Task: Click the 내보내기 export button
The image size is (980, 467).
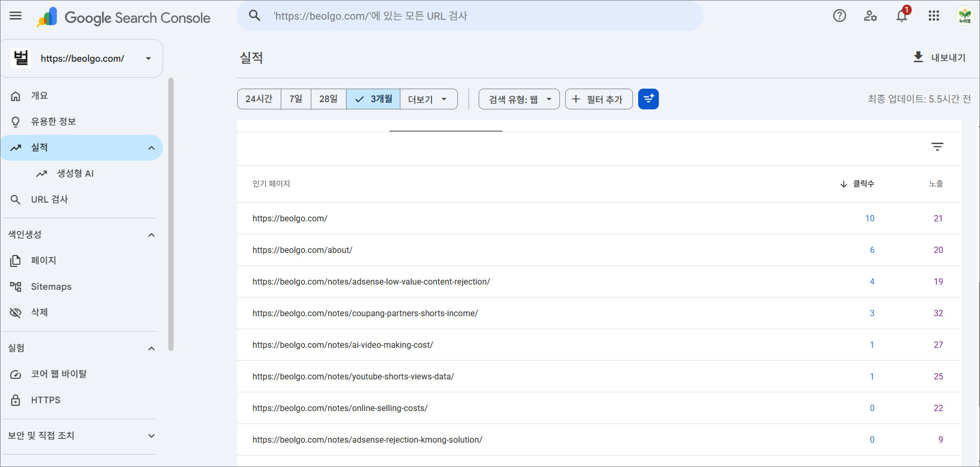Action: pyautogui.click(x=939, y=58)
